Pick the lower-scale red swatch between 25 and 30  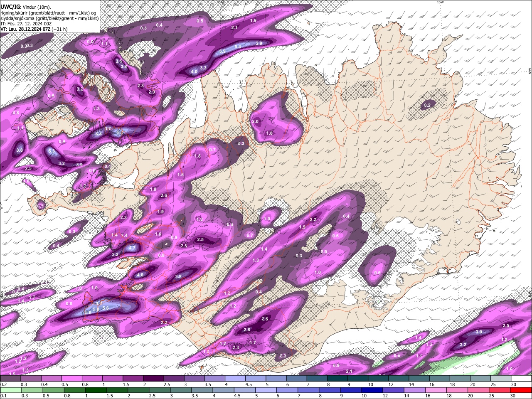pyautogui.click(x=500, y=390)
